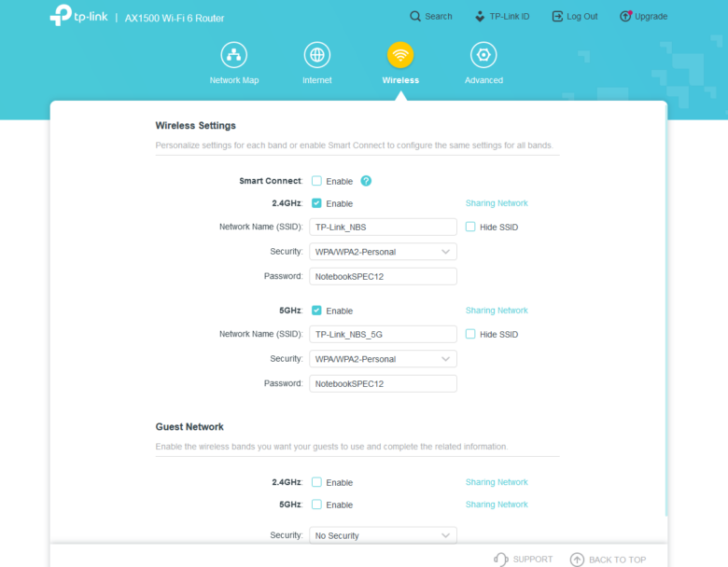The width and height of the screenshot is (728, 567).
Task: Select the Advanced gear icon
Action: (483, 55)
